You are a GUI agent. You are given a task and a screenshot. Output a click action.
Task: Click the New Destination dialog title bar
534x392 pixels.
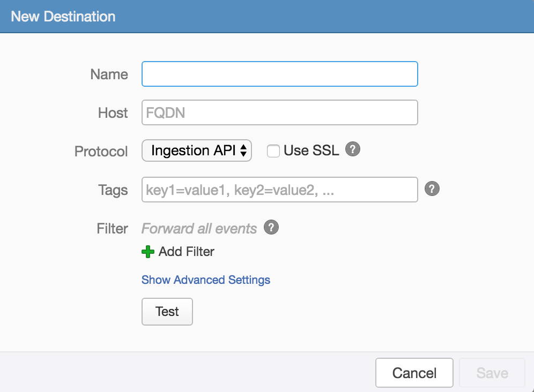(x=267, y=16)
